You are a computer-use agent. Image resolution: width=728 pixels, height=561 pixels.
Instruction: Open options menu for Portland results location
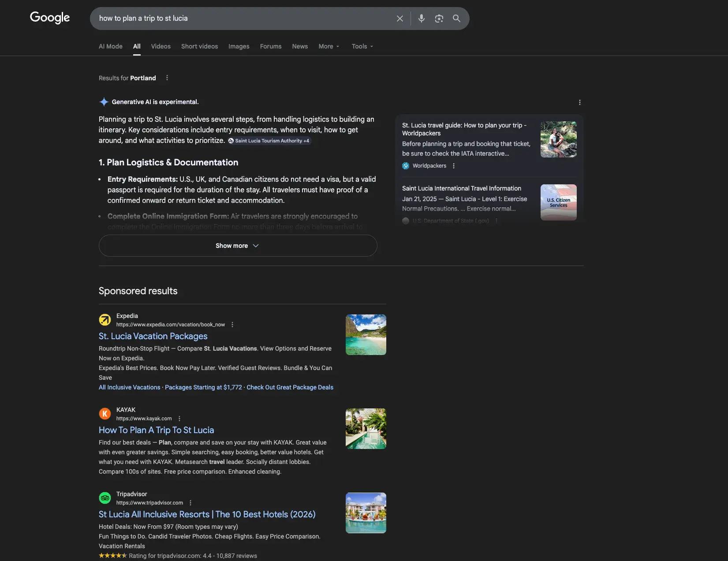[167, 78]
